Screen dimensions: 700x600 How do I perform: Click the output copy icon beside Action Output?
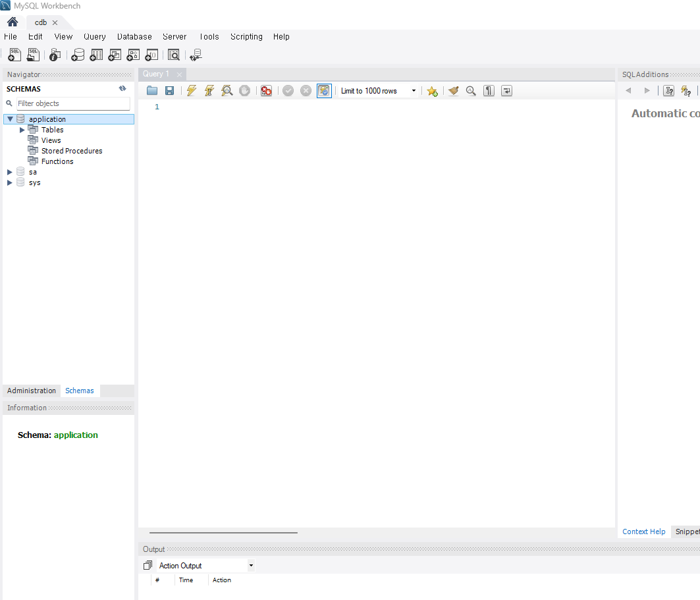(x=148, y=566)
